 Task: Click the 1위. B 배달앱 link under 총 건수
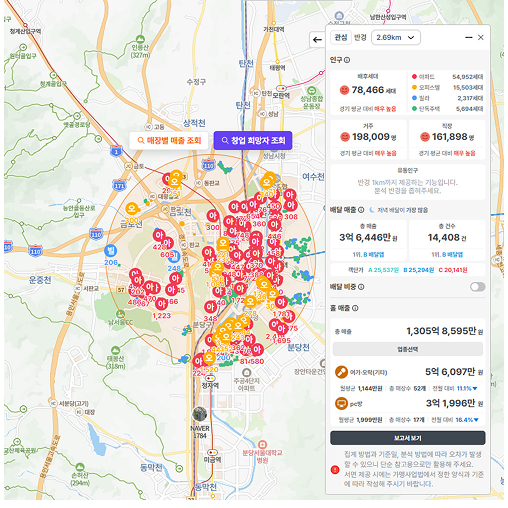[447, 255]
